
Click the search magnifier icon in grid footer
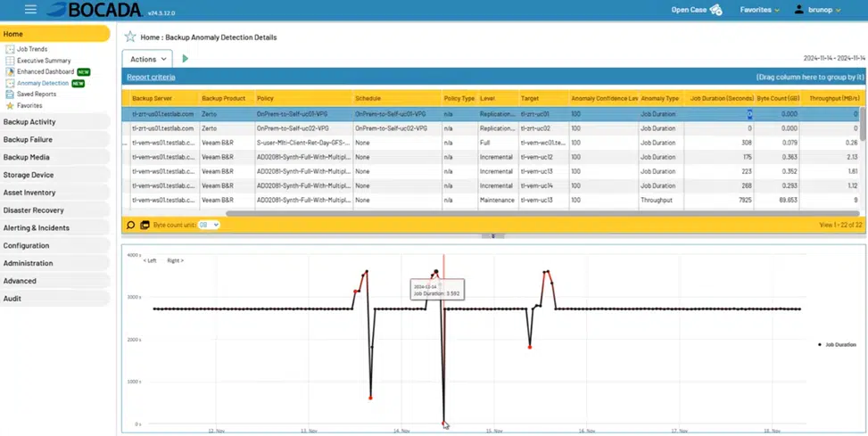point(131,226)
